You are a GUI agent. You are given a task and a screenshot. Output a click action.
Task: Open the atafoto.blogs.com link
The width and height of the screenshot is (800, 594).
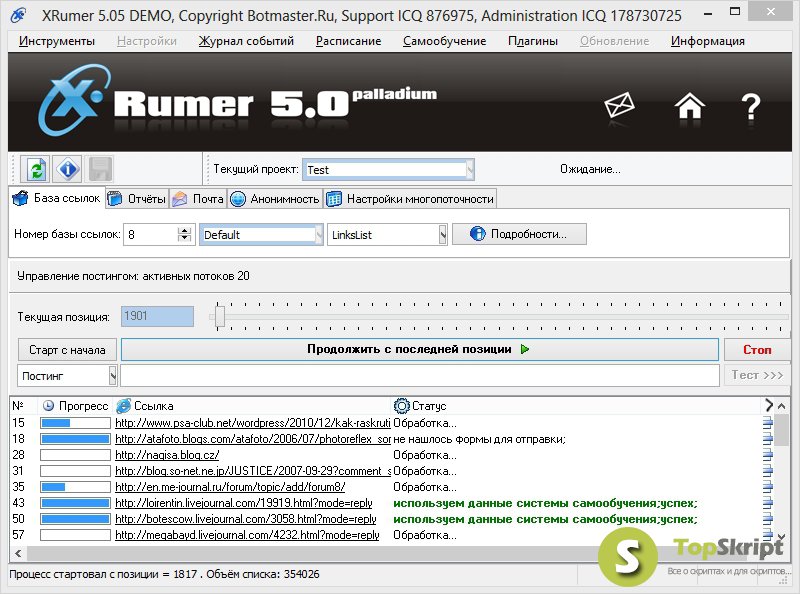point(253,439)
